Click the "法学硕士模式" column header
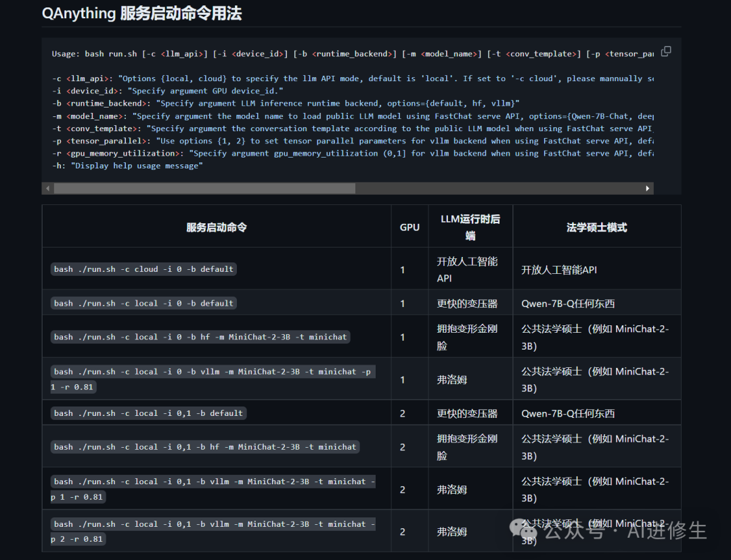The height and width of the screenshot is (560, 731). pyautogui.click(x=596, y=227)
